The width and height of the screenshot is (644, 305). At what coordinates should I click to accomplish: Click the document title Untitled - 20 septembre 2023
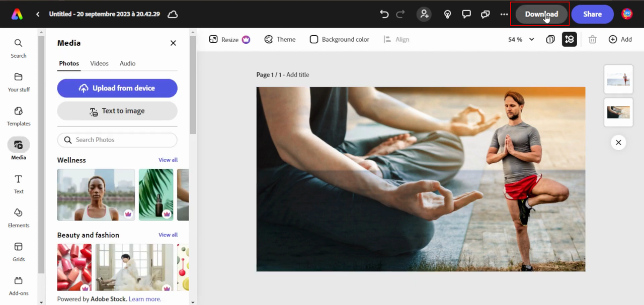[x=104, y=14]
